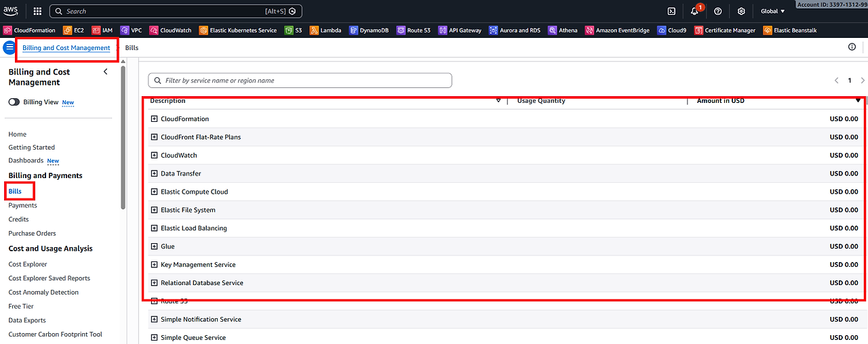The height and width of the screenshot is (344, 868).
Task: Open Elastic Kubernetes Service shortcut
Action: coord(238,30)
